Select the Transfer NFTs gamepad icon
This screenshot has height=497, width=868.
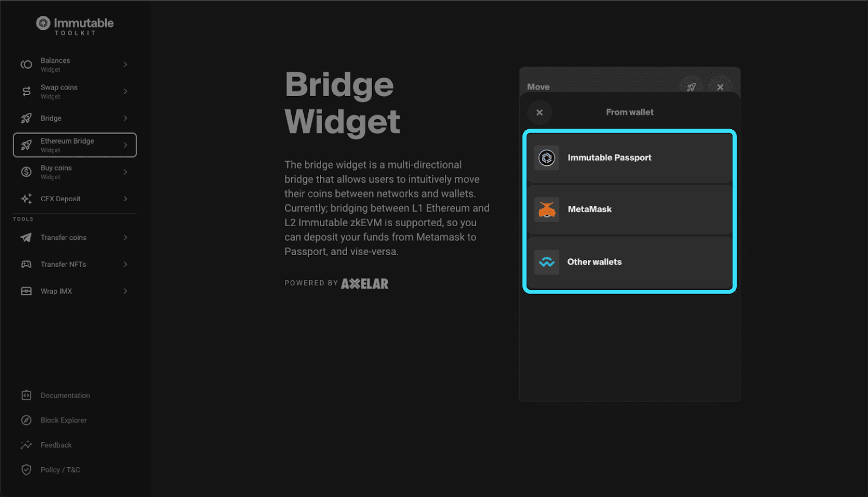(x=25, y=264)
